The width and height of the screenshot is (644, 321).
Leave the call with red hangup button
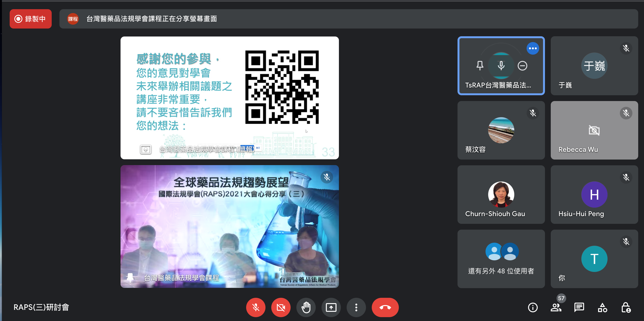[385, 307]
